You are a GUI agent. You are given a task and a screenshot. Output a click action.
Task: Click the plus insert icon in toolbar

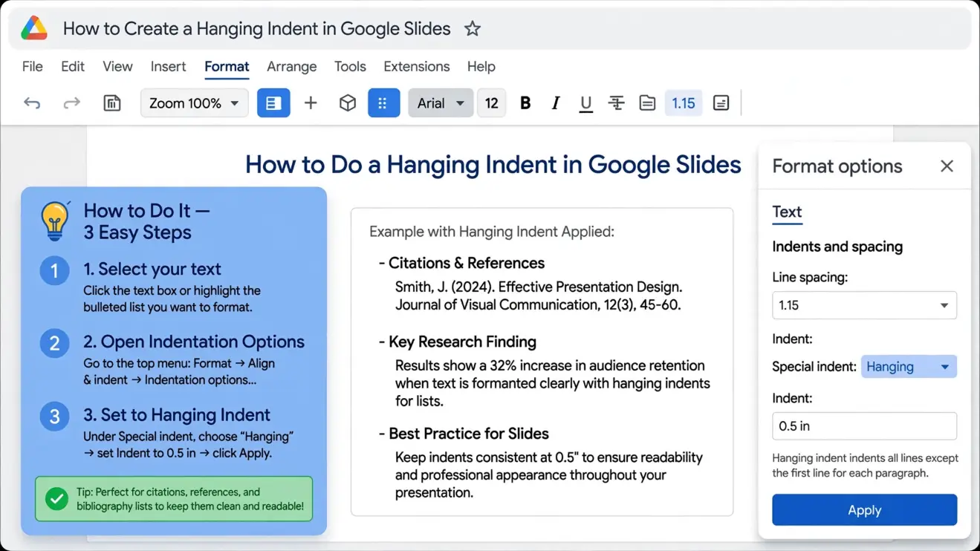[311, 103]
